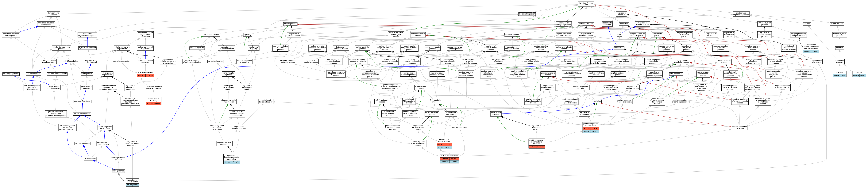The width and height of the screenshot is (868, 188).
Task: Select the 'neuron differentiation' node
Action: pos(83,101)
